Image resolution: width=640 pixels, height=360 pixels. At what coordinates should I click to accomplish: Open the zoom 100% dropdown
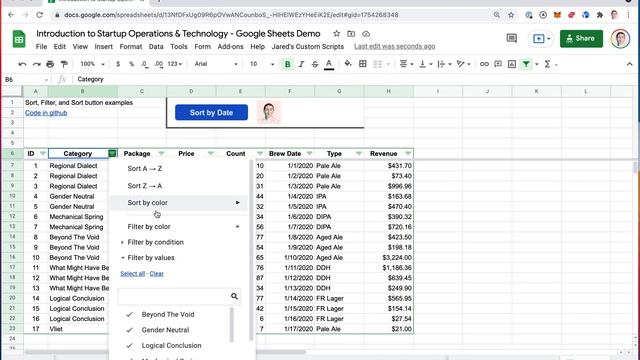pyautogui.click(x=93, y=64)
